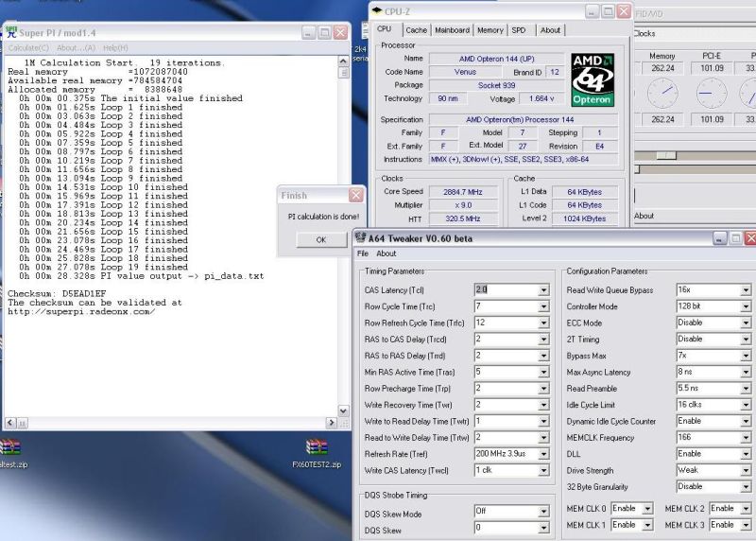Expand the MEM CLK 2 dropdown
756x541 pixels.
(746, 509)
